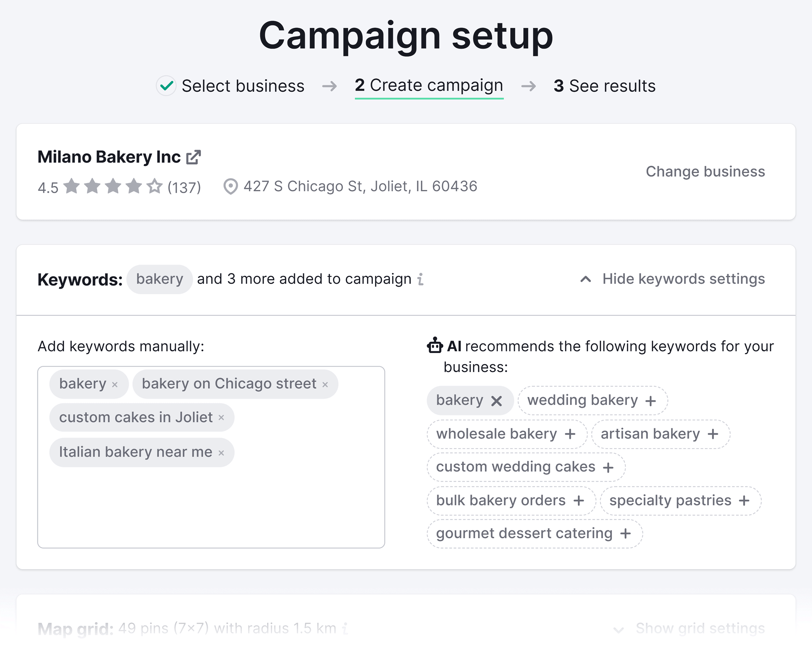Add "wedding bakery" using its plus icon

coord(651,400)
